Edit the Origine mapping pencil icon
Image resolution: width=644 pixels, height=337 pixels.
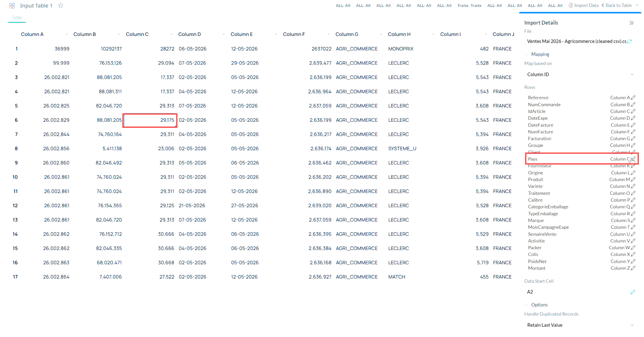(633, 173)
